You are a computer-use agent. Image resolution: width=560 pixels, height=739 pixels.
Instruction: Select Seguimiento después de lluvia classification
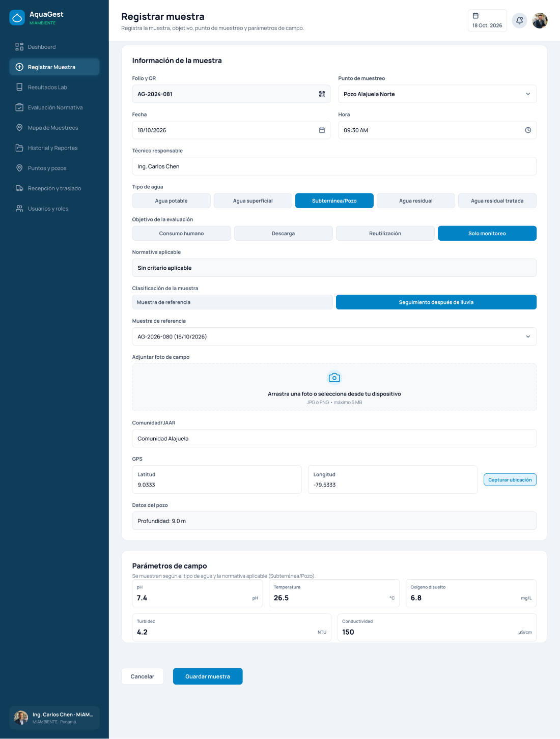click(436, 302)
